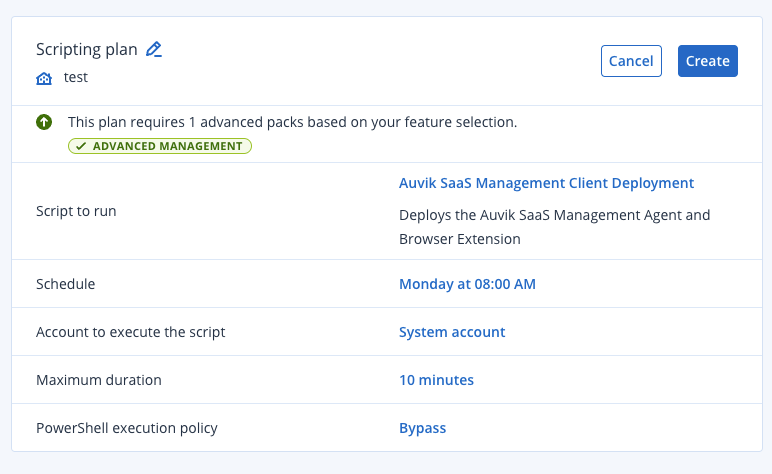
Task: Click the Advanced Management badge
Action: [160, 146]
